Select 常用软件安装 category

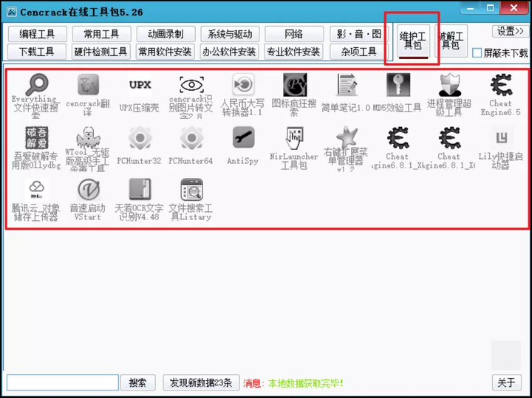pyautogui.click(x=165, y=52)
